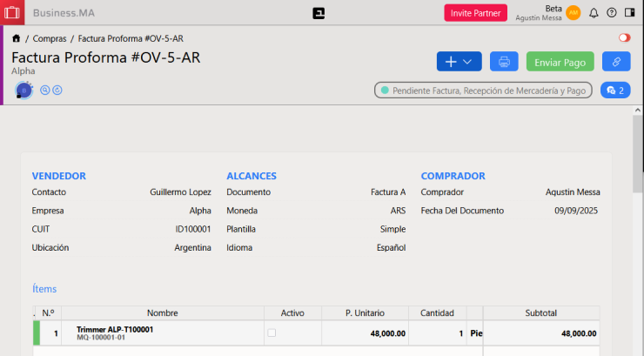Viewport: 644px width, 356px height.
Task: Open the help question mark icon
Action: pos(612,13)
